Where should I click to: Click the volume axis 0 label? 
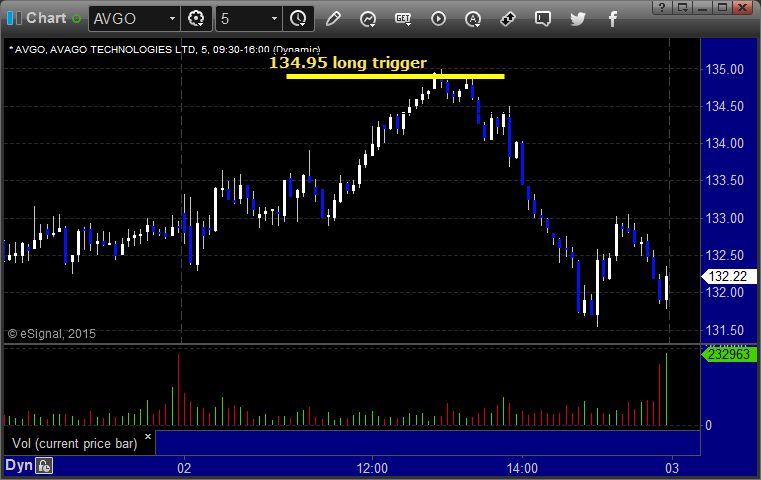click(708, 426)
